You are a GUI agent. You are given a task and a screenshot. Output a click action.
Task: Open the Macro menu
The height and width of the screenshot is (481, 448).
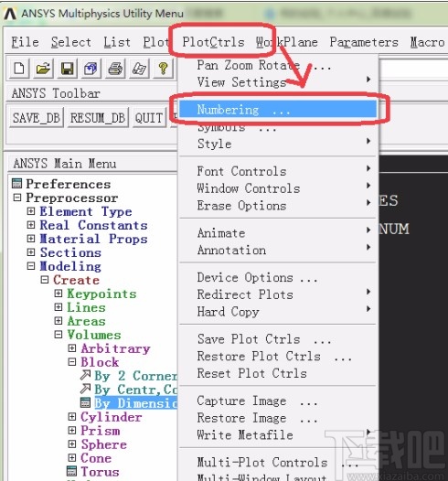tap(427, 42)
